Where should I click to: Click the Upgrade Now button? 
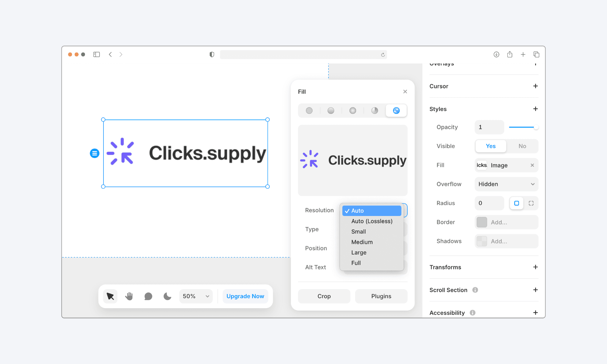point(245,296)
